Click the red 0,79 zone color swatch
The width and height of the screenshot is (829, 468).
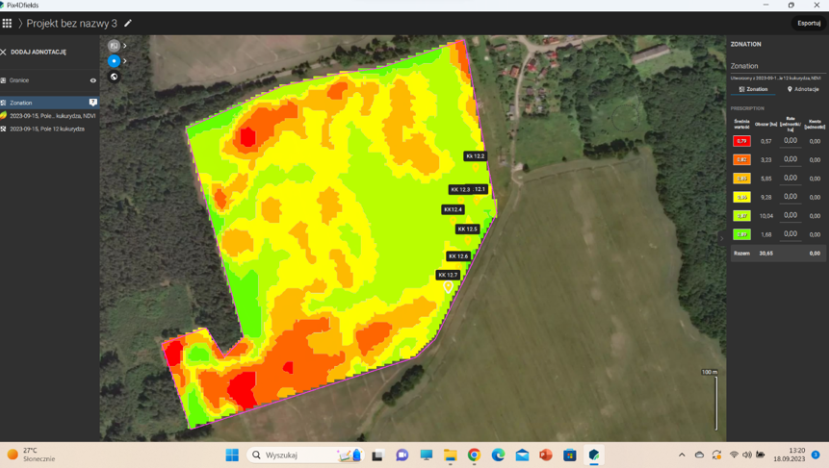(x=742, y=141)
